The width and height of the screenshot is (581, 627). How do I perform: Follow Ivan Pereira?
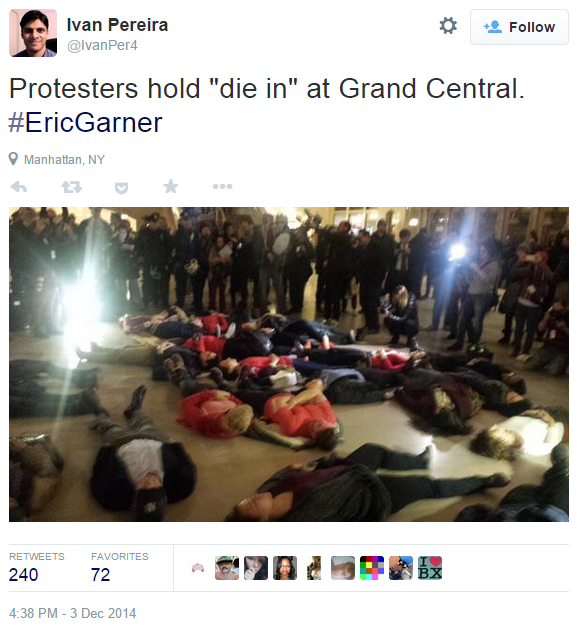519,27
